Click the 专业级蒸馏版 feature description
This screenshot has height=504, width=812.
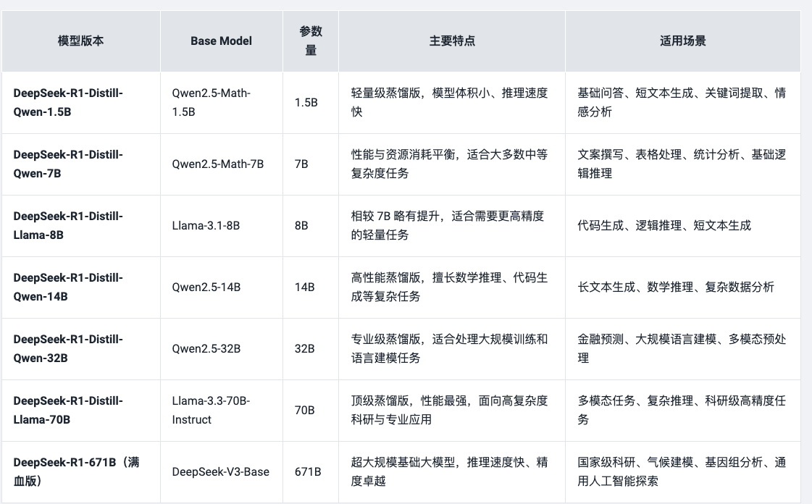pyautogui.click(x=450, y=349)
